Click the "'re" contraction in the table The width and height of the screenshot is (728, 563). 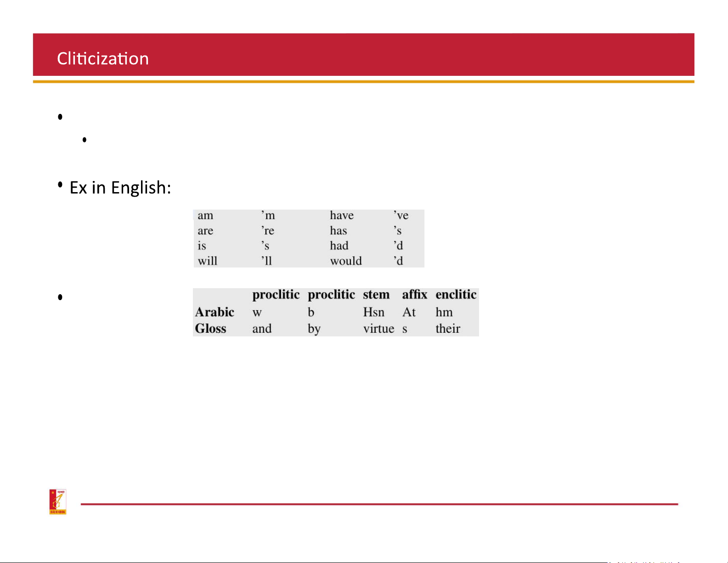tap(268, 231)
